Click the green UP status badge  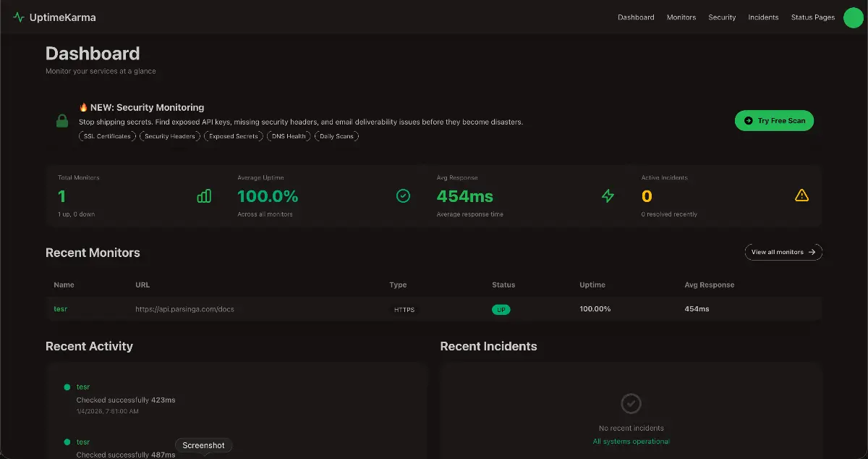point(501,309)
